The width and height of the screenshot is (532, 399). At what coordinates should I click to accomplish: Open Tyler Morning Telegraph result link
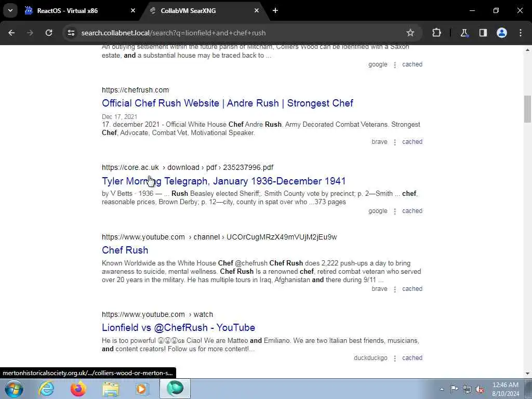click(223, 181)
